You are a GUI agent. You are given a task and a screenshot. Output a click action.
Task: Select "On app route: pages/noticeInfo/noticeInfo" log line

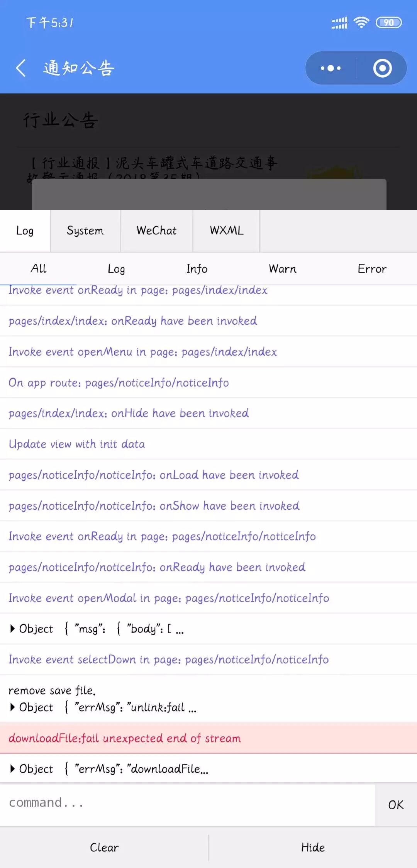pos(208,383)
